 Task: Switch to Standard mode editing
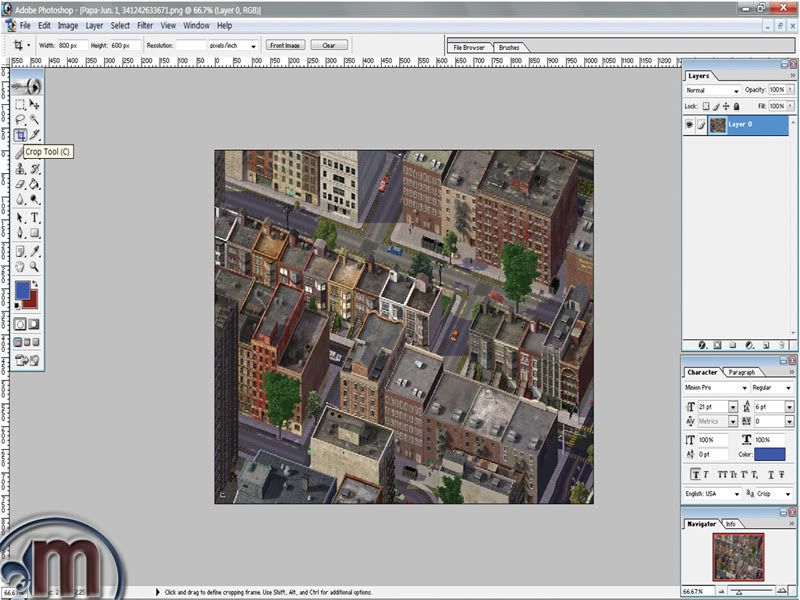[20, 324]
